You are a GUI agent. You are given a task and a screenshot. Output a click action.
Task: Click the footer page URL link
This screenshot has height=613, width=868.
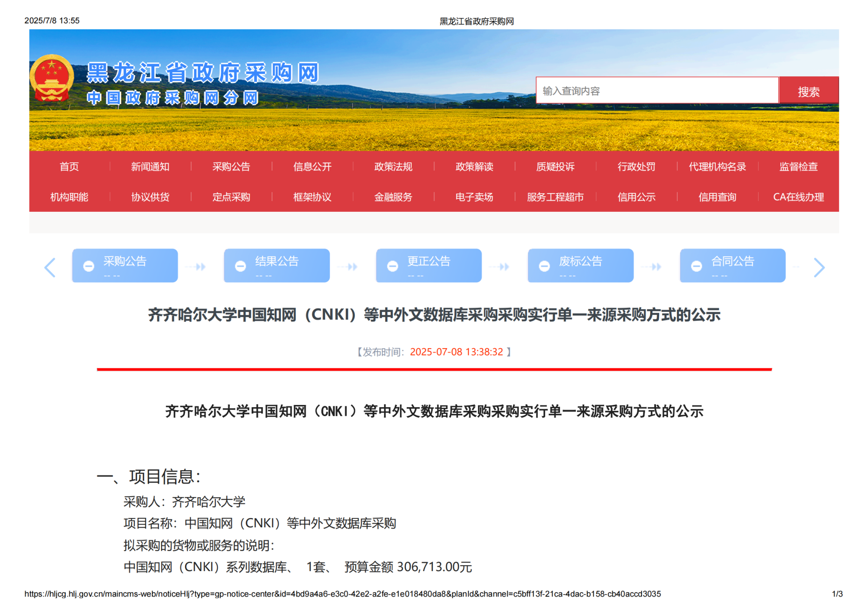click(x=342, y=594)
